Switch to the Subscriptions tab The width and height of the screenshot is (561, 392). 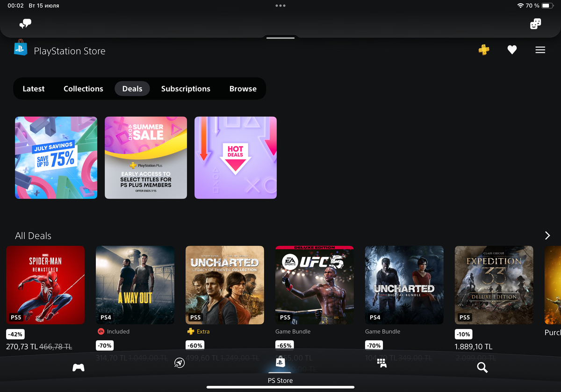(186, 89)
